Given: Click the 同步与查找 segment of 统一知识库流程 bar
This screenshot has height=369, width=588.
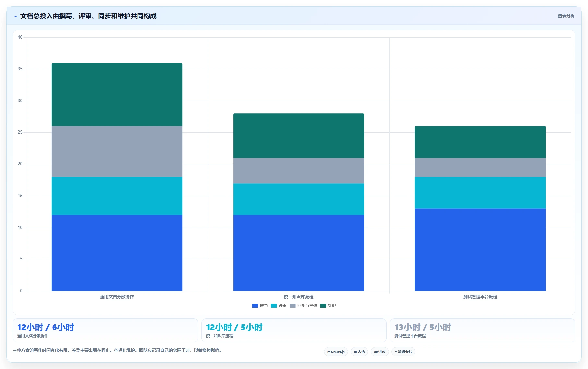Looking at the screenshot, I should [x=298, y=171].
